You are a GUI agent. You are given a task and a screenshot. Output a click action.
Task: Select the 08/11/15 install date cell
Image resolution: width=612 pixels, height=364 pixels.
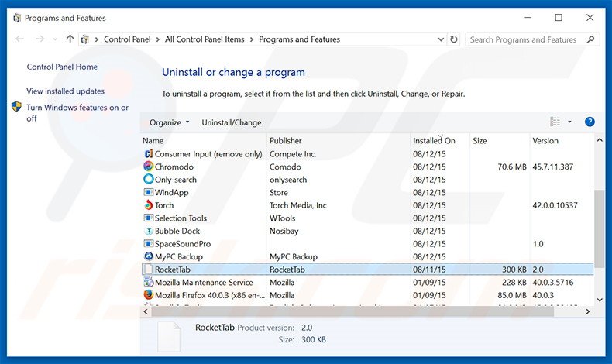tap(429, 270)
